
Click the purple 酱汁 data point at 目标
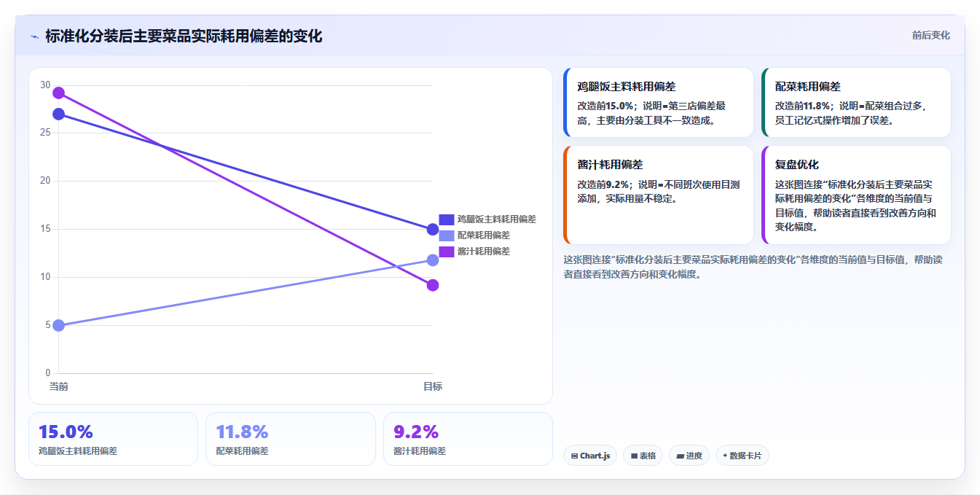(x=433, y=285)
